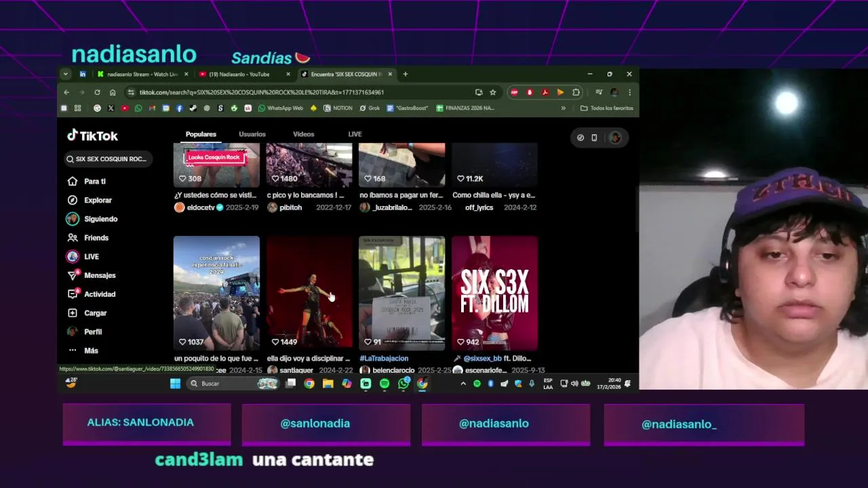Open the santiaguer profile link

[296, 370]
